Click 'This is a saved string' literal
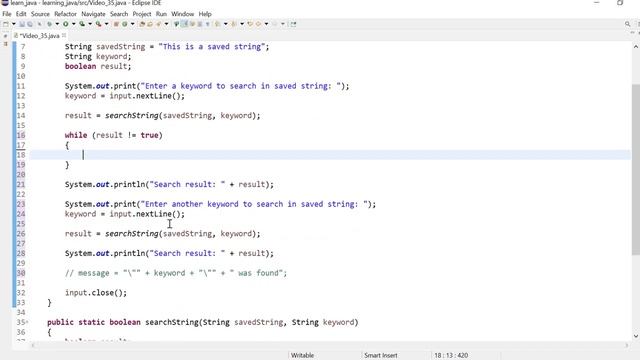This screenshot has width=640, height=360. (212, 47)
